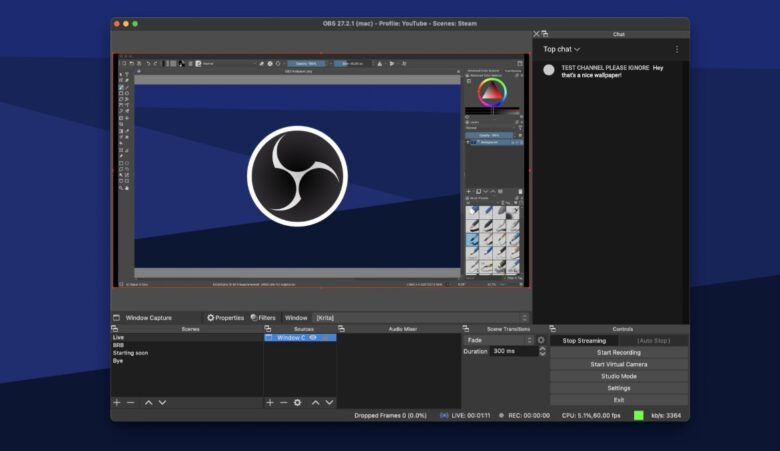The height and width of the screenshot is (451, 780).
Task: Float the Sources dock panel
Action: click(x=268, y=329)
